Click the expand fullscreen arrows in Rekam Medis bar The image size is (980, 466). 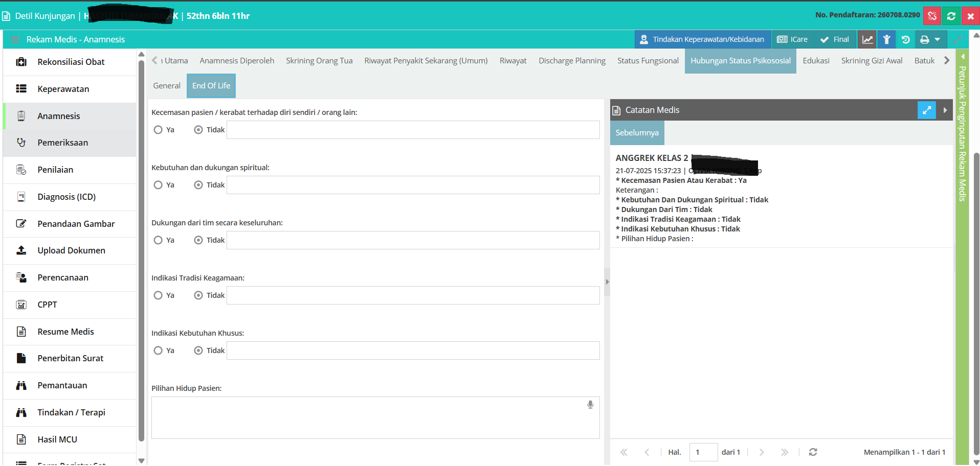(957, 39)
